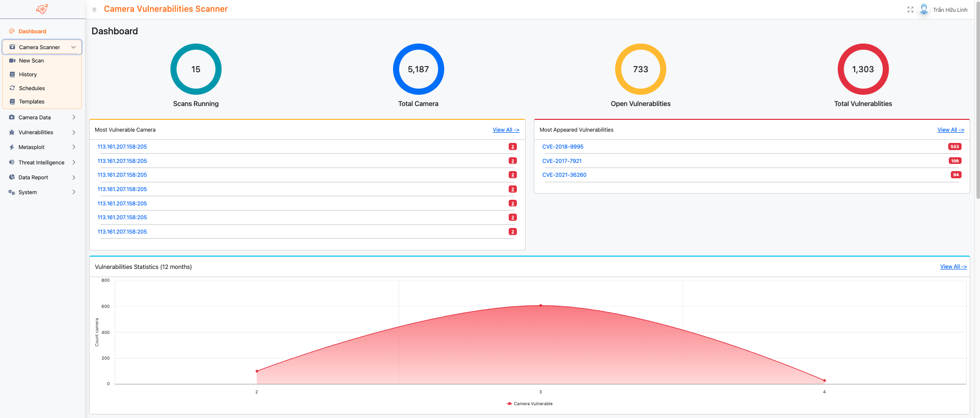Click the History book icon
This screenshot has width=980, height=418.
point(12,74)
